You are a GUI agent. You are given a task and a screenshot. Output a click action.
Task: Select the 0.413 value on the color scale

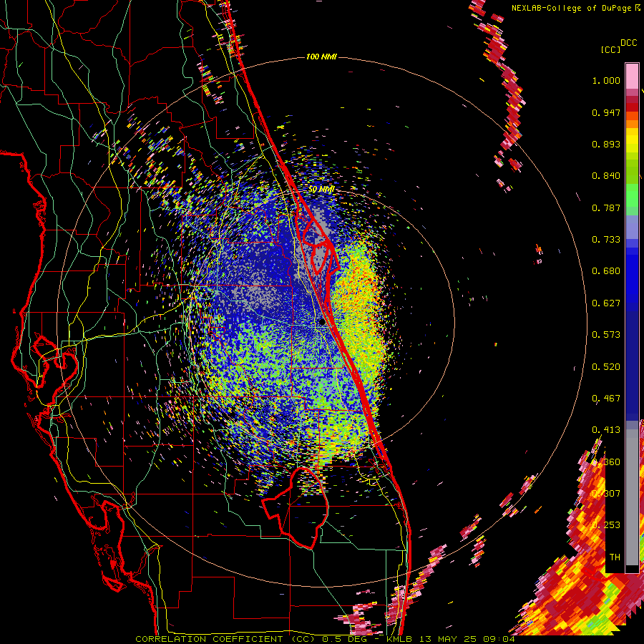pos(606,430)
